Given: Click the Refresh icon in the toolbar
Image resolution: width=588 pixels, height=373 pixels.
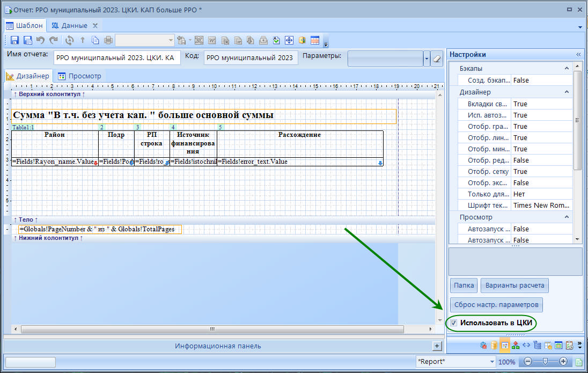Looking at the screenshot, I should [x=69, y=40].
